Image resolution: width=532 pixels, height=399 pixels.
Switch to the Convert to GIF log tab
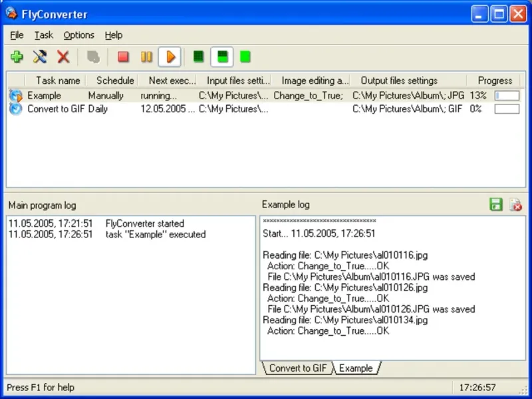click(x=297, y=368)
